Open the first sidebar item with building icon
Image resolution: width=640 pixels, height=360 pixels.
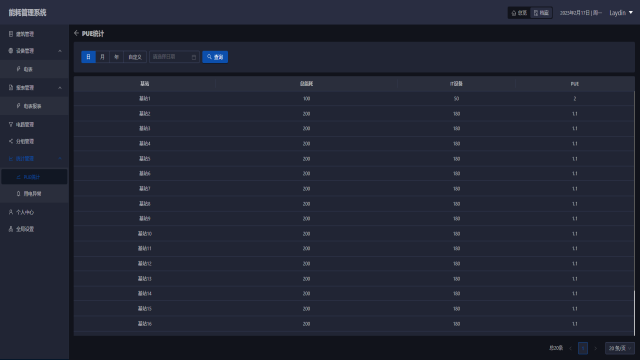34,34
